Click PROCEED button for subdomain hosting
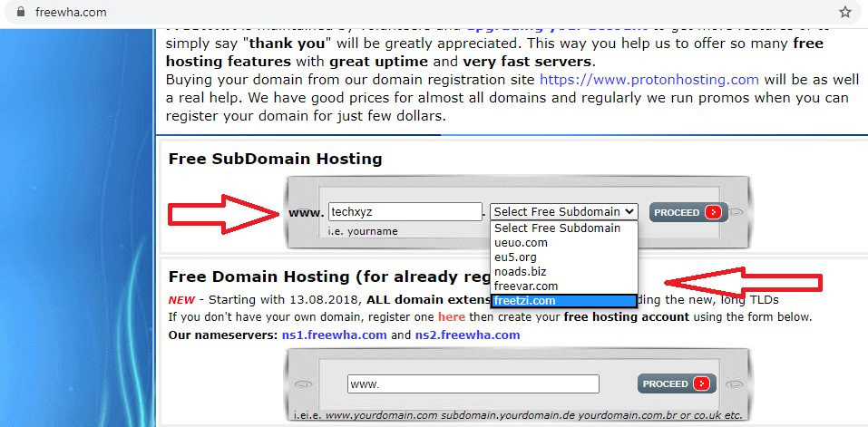Viewport: 868px width, 427px height. pos(688,212)
